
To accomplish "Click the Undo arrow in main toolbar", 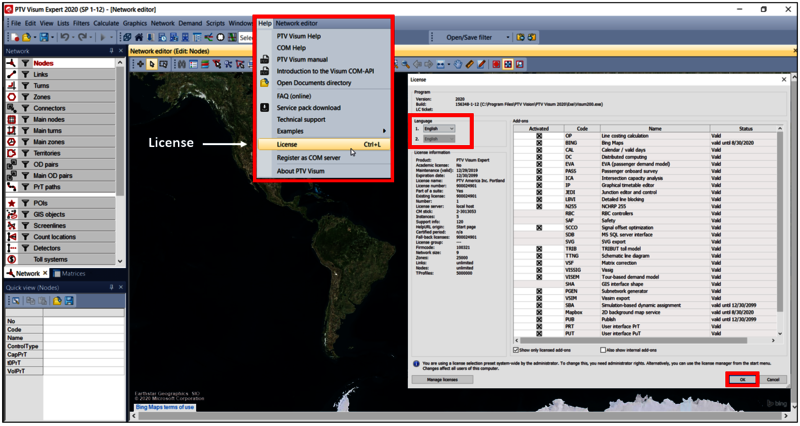I will [64, 38].
